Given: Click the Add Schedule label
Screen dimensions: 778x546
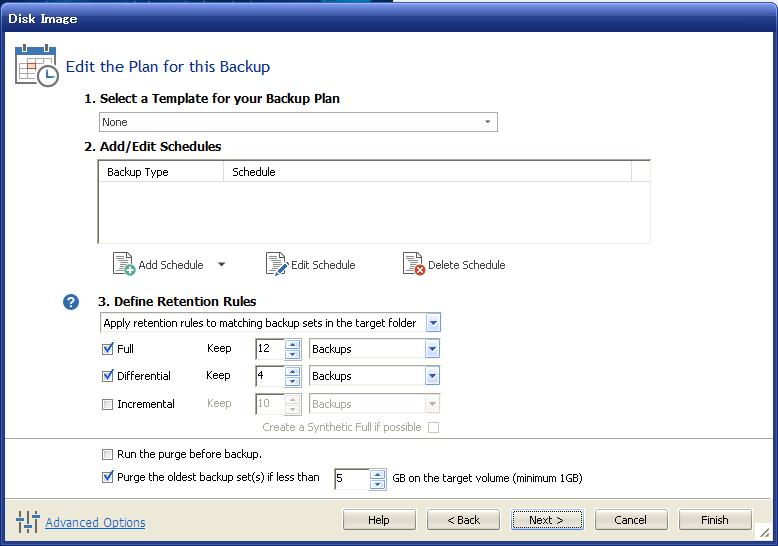Looking at the screenshot, I should point(171,265).
